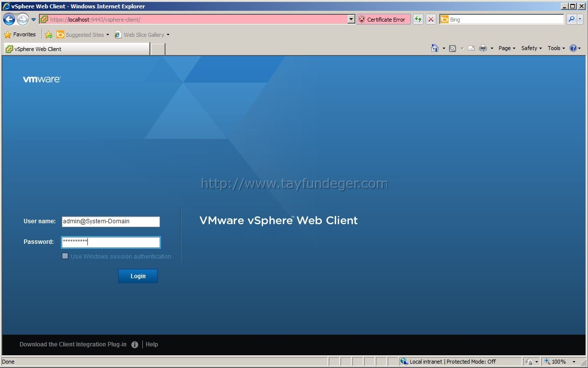Open the Tools menu
The image size is (588, 368).
[556, 48]
